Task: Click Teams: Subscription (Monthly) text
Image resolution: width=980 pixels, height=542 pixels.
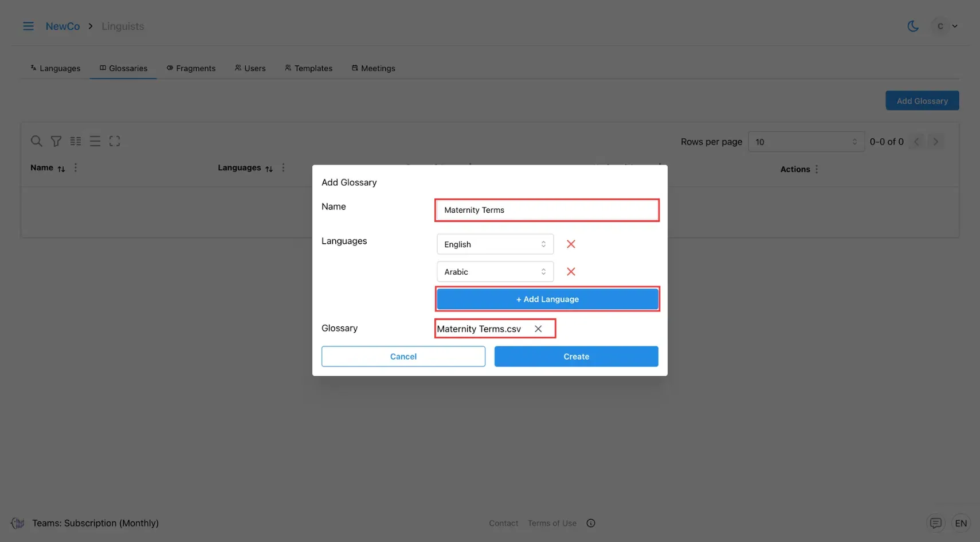Action: pos(95,523)
